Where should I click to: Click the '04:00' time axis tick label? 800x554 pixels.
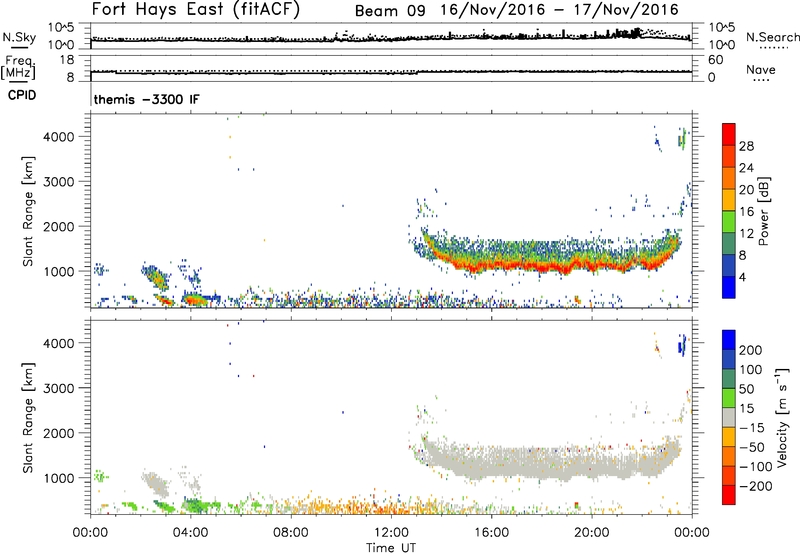[190, 533]
